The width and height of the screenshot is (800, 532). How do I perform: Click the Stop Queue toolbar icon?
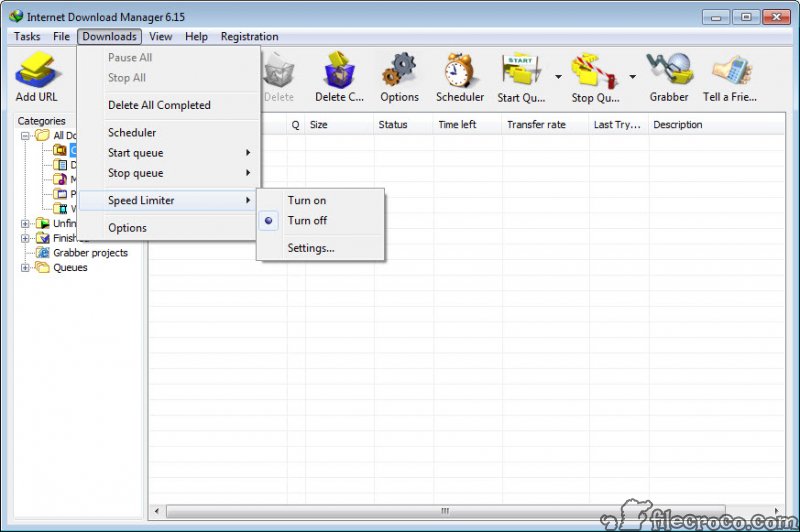[x=594, y=70]
